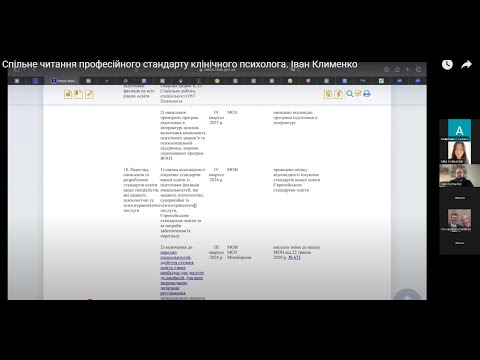480x360 pixels.
Task: Open the № 673 order link
Action: pyautogui.click(x=294, y=257)
